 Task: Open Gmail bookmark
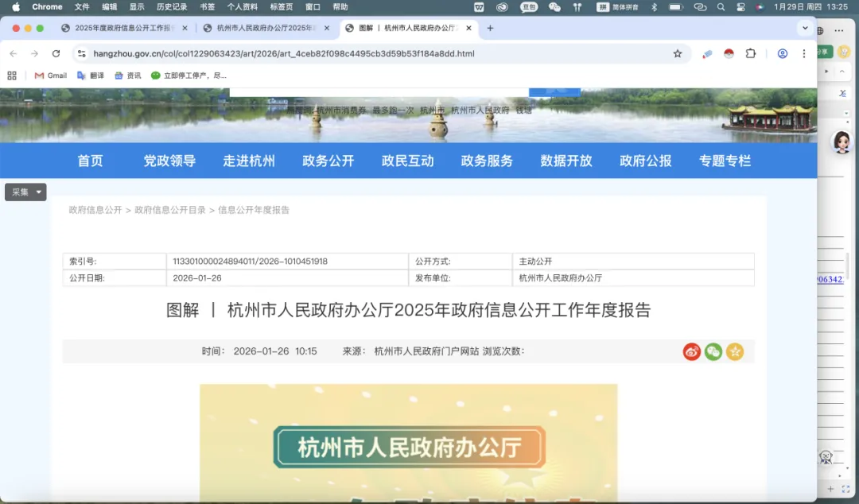[x=50, y=76]
